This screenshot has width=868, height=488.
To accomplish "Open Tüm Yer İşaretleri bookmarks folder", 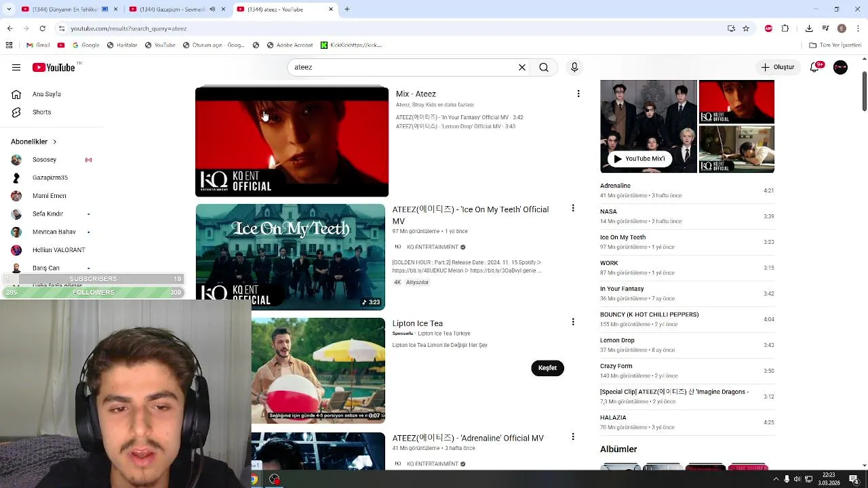I will (x=835, y=45).
